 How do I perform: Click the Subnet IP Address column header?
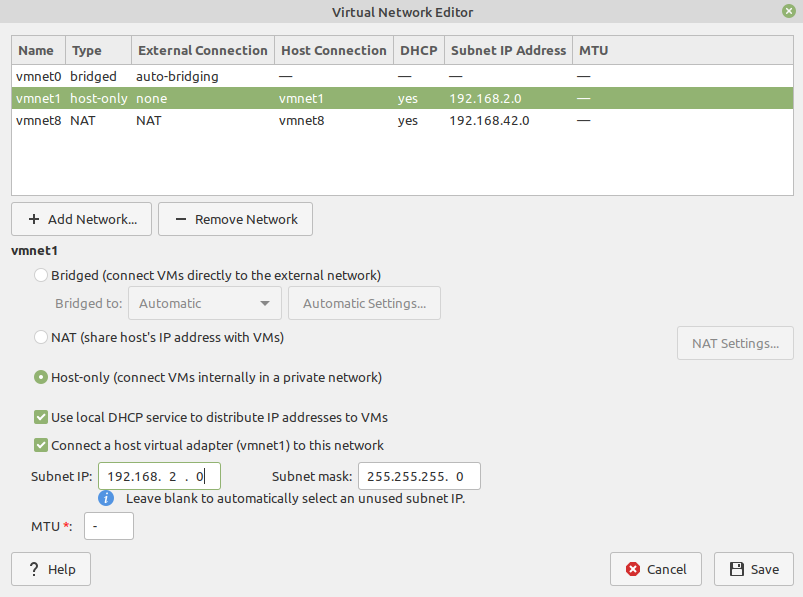tap(508, 50)
